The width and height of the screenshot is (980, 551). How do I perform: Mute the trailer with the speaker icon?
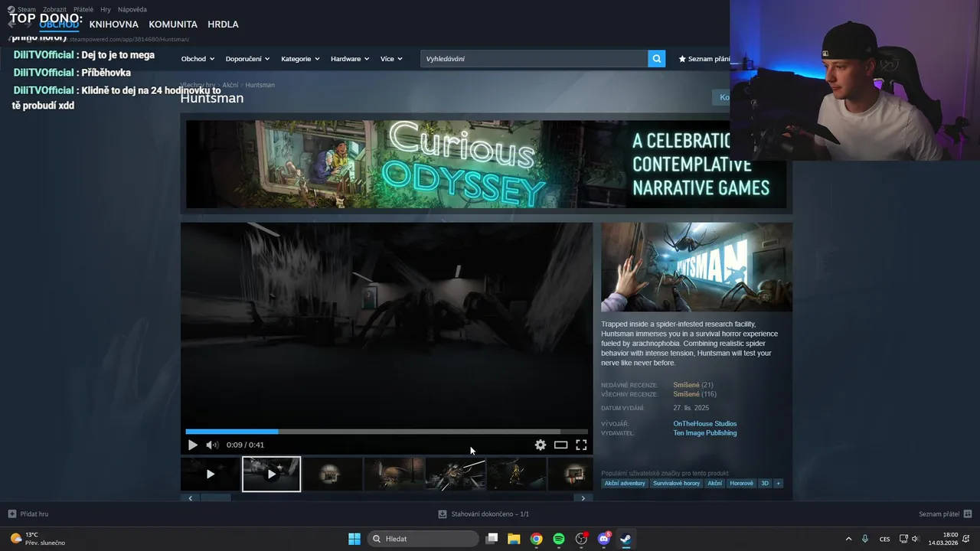[212, 445]
